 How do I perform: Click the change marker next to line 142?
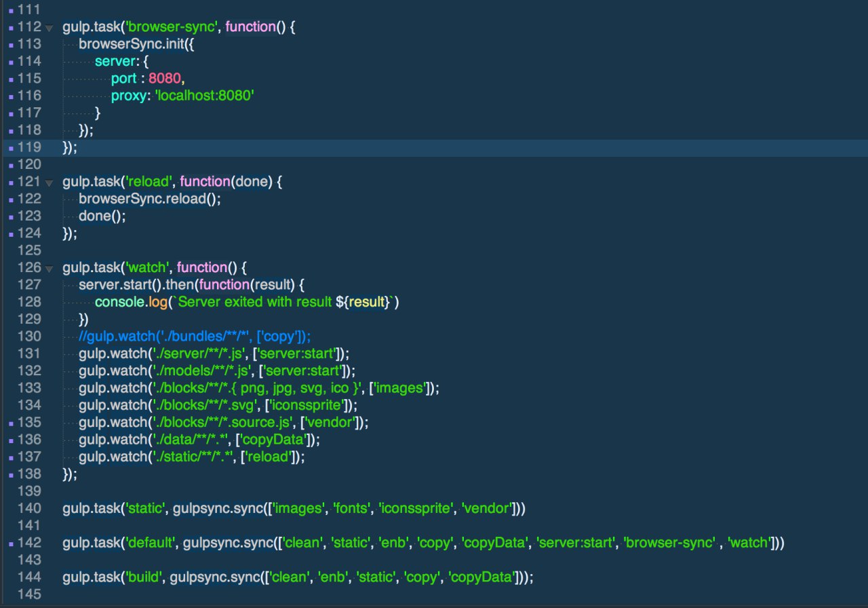(x=12, y=543)
